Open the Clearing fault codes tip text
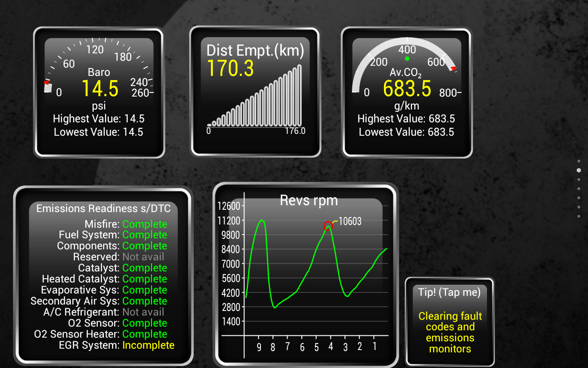This screenshot has width=588, height=368. pyautogui.click(x=450, y=332)
